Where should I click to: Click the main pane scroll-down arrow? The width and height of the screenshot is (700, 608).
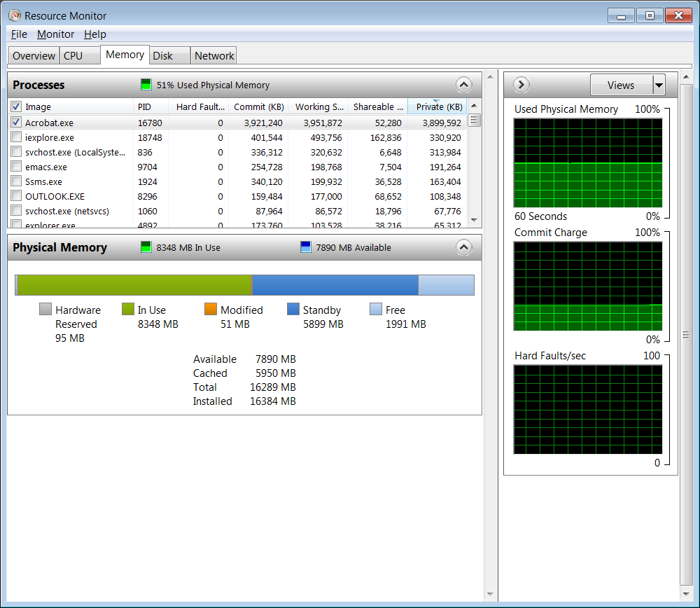point(490,594)
